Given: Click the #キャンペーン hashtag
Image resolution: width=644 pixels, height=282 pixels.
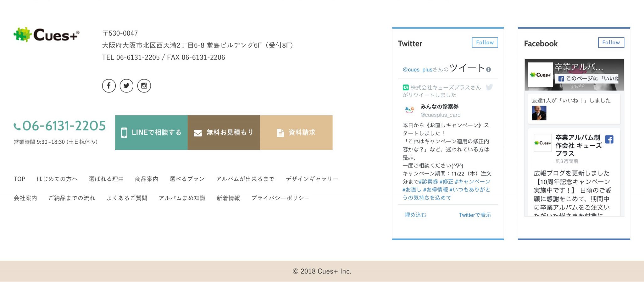Looking at the screenshot, I should click(x=472, y=182).
